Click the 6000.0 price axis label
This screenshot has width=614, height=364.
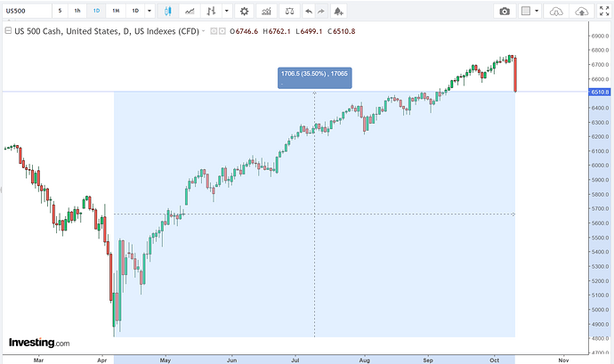coord(601,166)
